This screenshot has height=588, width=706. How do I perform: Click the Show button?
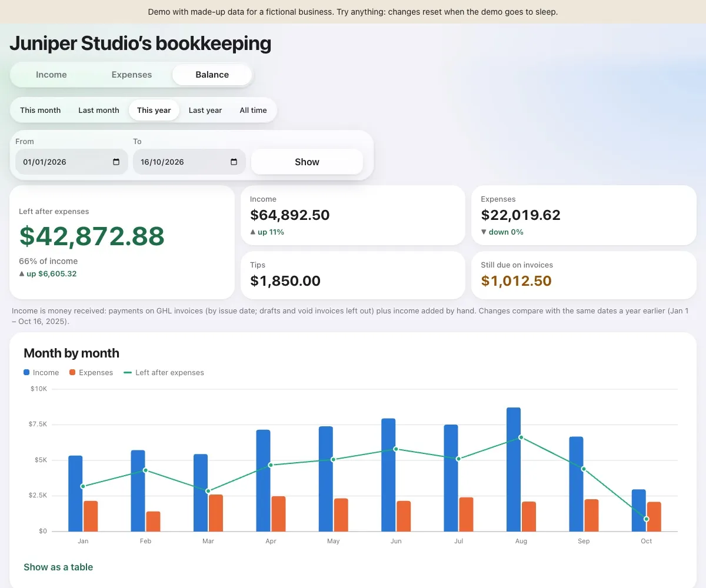307,162
